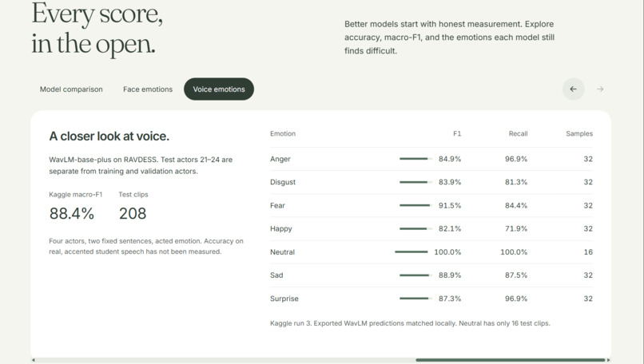Click the Happy F1 progress bar
This screenshot has width=644, height=364.
click(415, 228)
